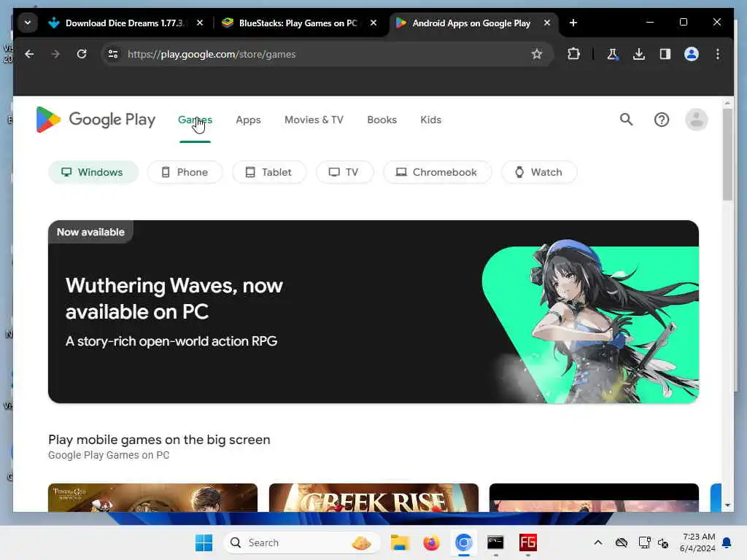Click the address bar URL

point(212,54)
